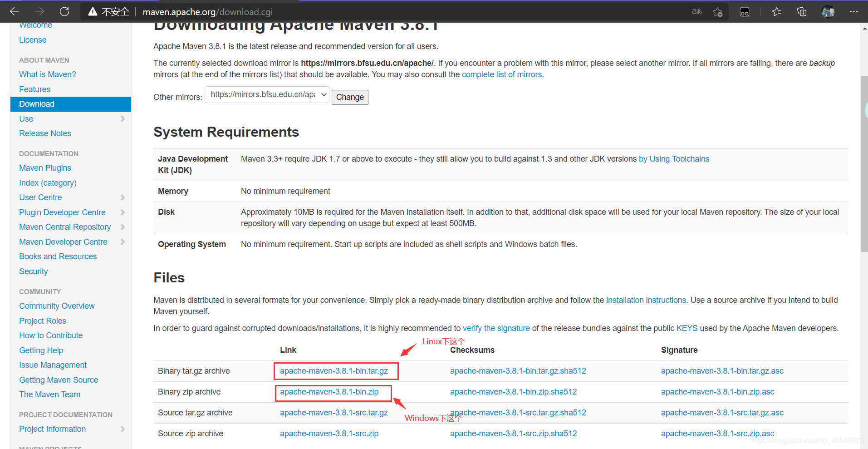Go back to the previous page

15,12
